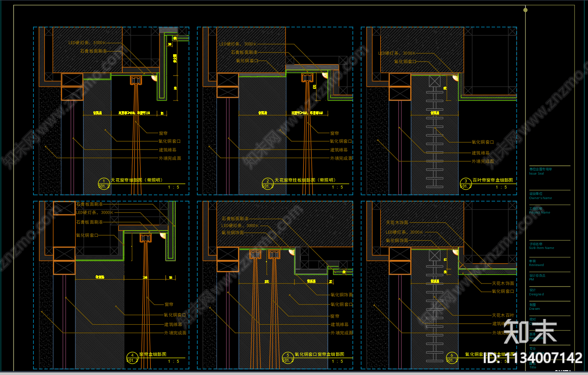Select 石膏板面刷漆 annotation in detail 1
588x375 pixels.
(x=94, y=51)
